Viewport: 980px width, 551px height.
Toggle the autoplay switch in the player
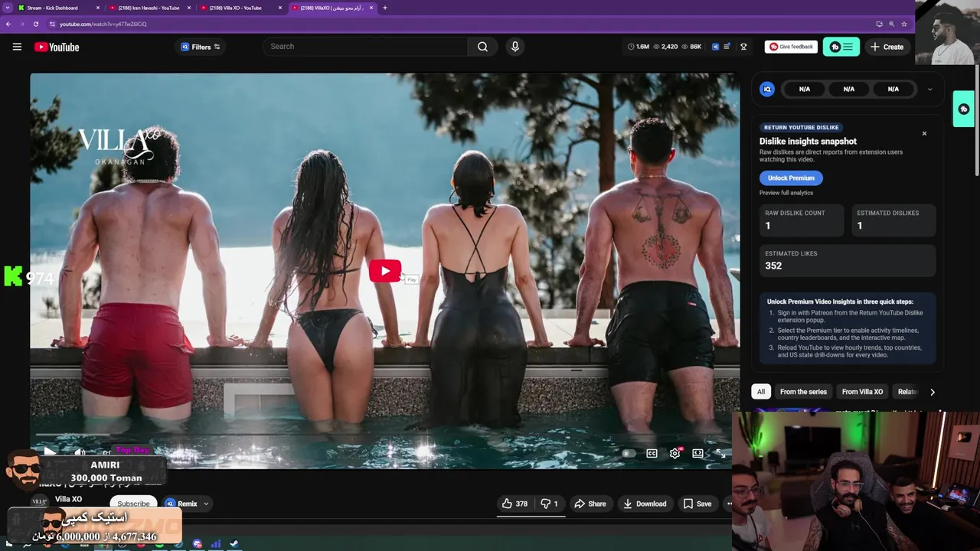click(627, 453)
